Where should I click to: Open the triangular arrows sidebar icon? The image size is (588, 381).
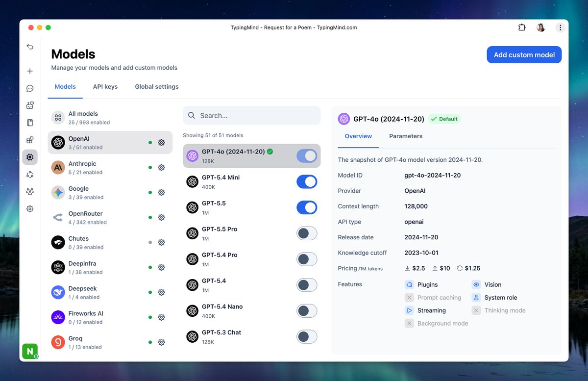tap(30, 174)
